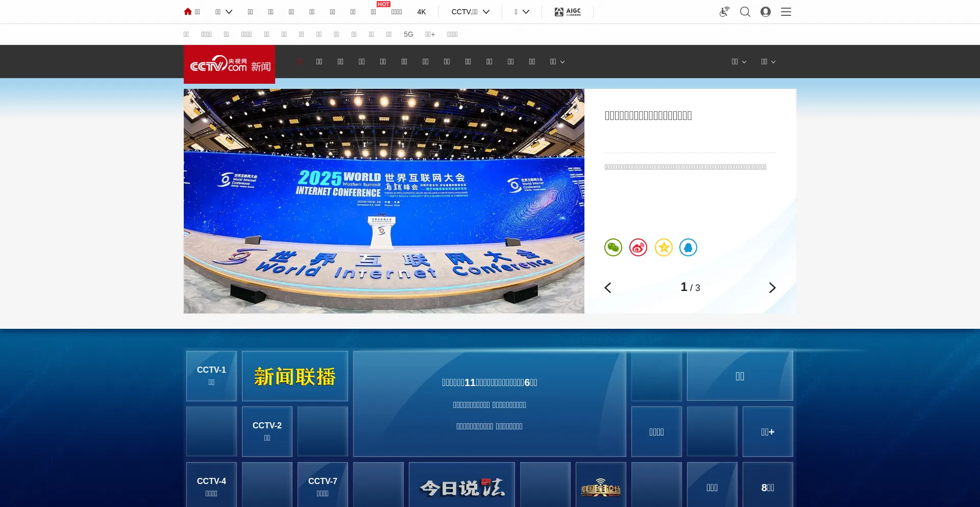This screenshot has width=980, height=507.
Task: Go to previous slide with left arrow
Action: click(x=608, y=288)
